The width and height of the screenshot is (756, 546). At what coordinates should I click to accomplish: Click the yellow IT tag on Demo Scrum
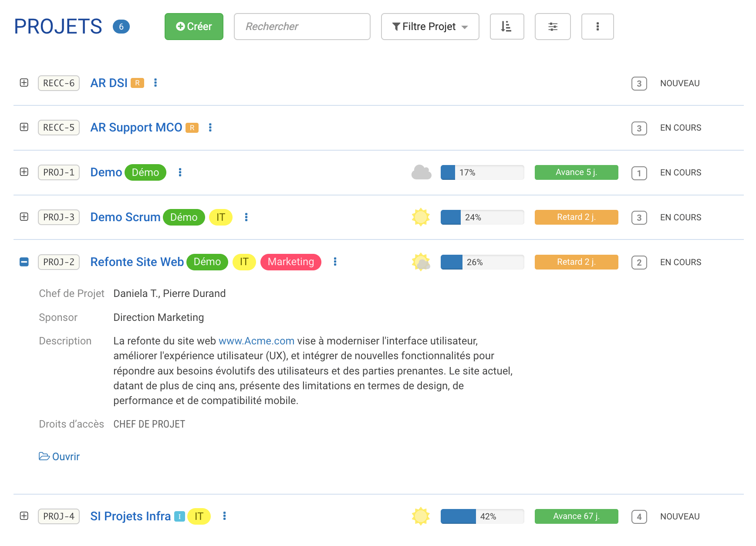coord(221,217)
